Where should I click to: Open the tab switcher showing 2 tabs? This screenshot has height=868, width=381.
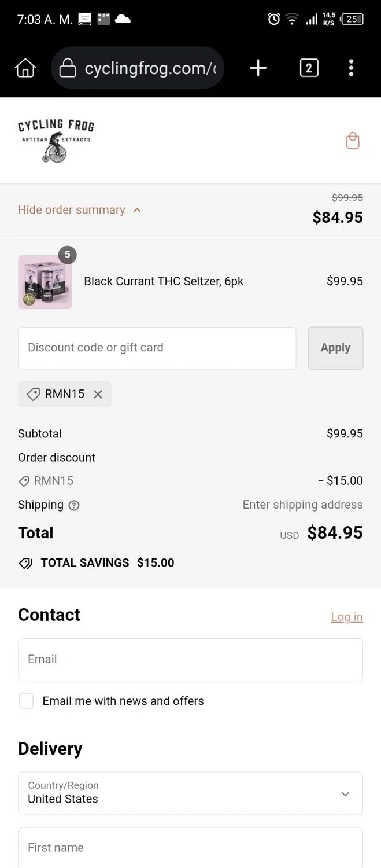[x=309, y=68]
